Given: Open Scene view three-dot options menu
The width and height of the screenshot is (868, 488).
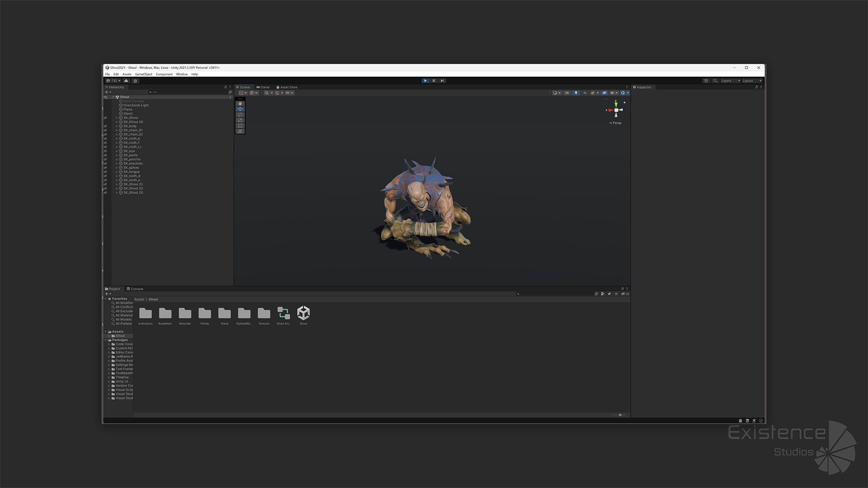Looking at the screenshot, I should (627, 87).
